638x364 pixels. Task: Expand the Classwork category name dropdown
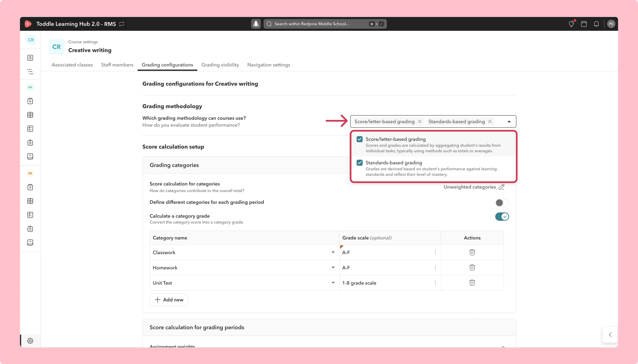(x=333, y=252)
